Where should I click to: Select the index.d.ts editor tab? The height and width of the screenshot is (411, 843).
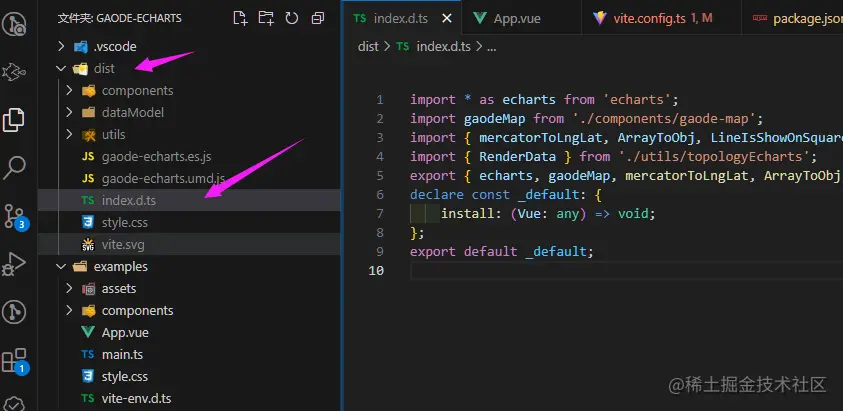pos(401,18)
